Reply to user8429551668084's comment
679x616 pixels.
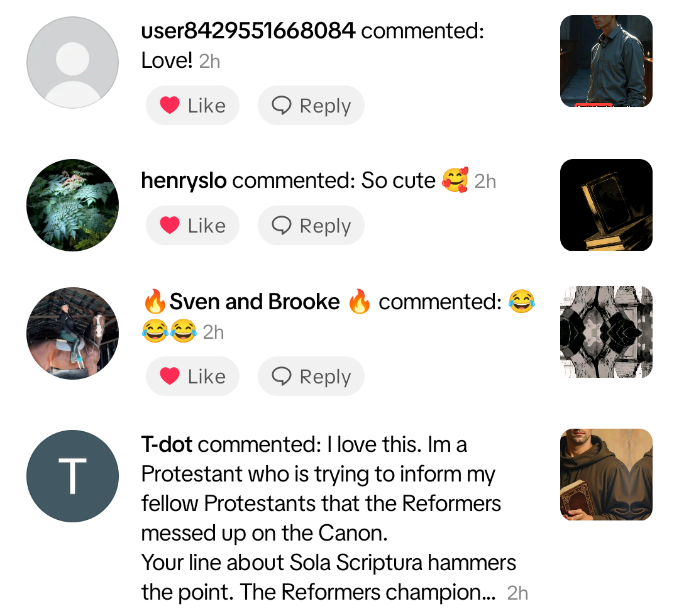(x=311, y=105)
